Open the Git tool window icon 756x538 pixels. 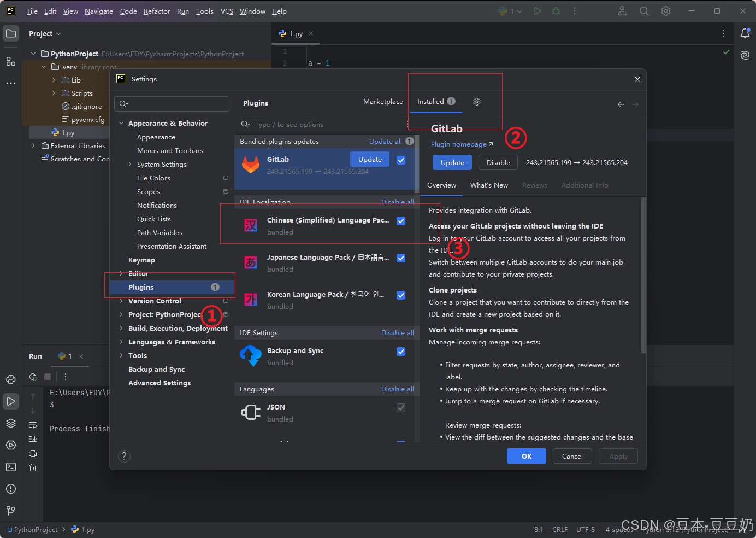click(x=11, y=510)
